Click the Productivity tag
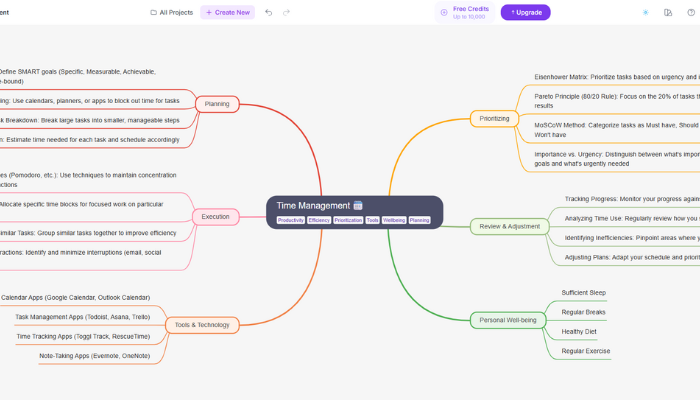 (x=291, y=220)
